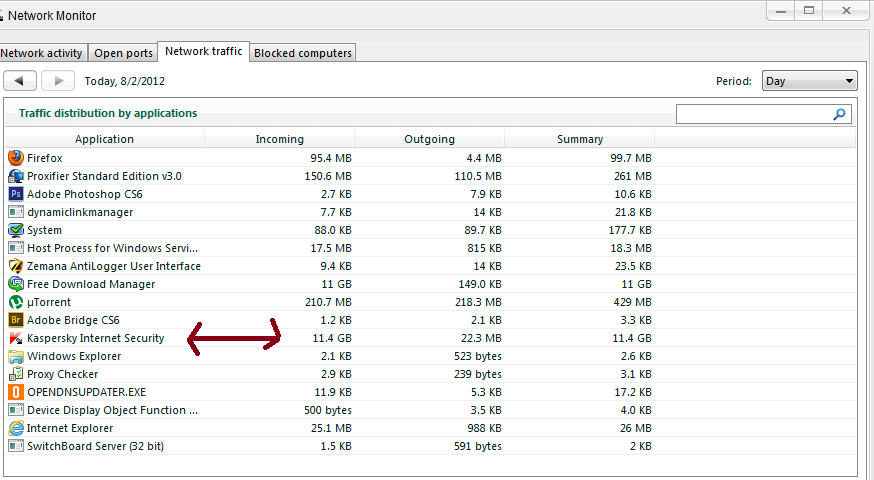The height and width of the screenshot is (480, 874).
Task: Maximize the Network Monitor window
Action: (809, 11)
